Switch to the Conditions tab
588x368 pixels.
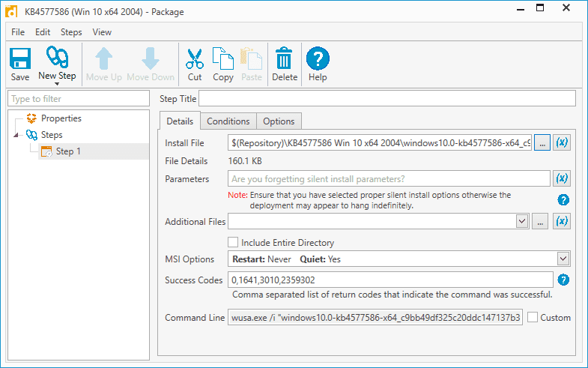[x=228, y=121]
